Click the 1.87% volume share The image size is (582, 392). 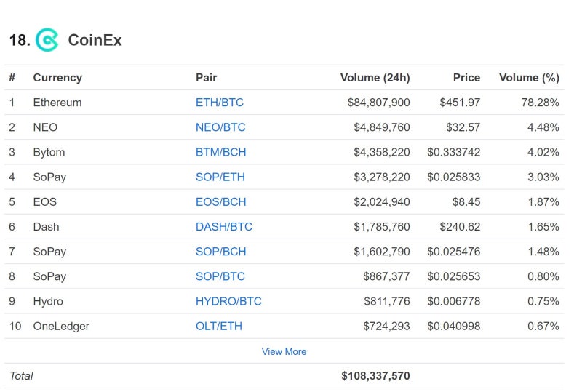[543, 202]
